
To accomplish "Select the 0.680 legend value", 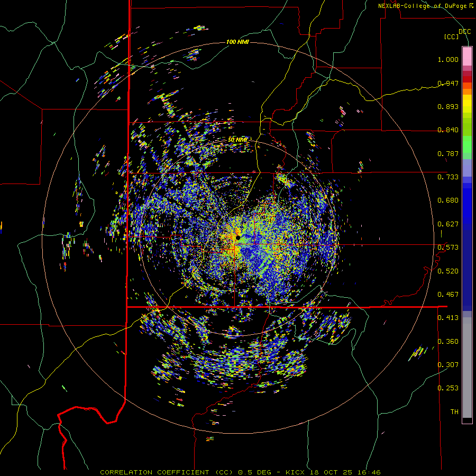I will click(x=448, y=200).
